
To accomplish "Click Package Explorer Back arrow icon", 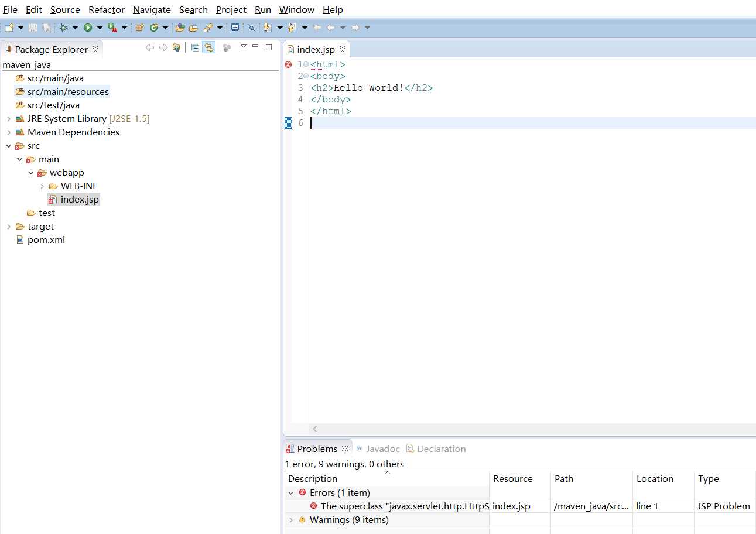I will (x=150, y=47).
